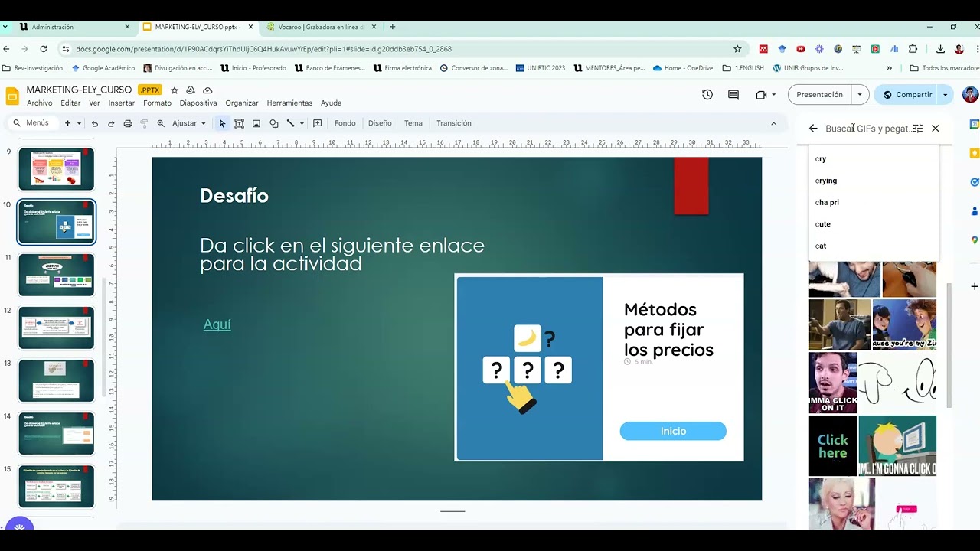This screenshot has width=980, height=551.
Task: Open the version history clock icon
Action: pyautogui.click(x=707, y=95)
